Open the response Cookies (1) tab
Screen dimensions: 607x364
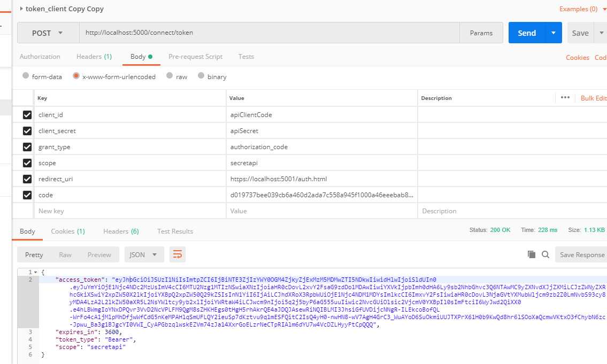68,231
